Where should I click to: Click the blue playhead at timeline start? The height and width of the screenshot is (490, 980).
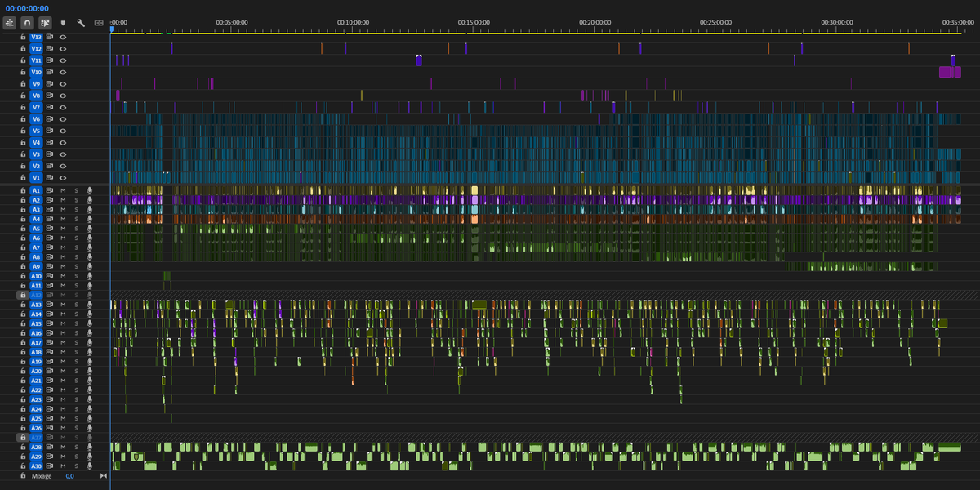tap(112, 29)
